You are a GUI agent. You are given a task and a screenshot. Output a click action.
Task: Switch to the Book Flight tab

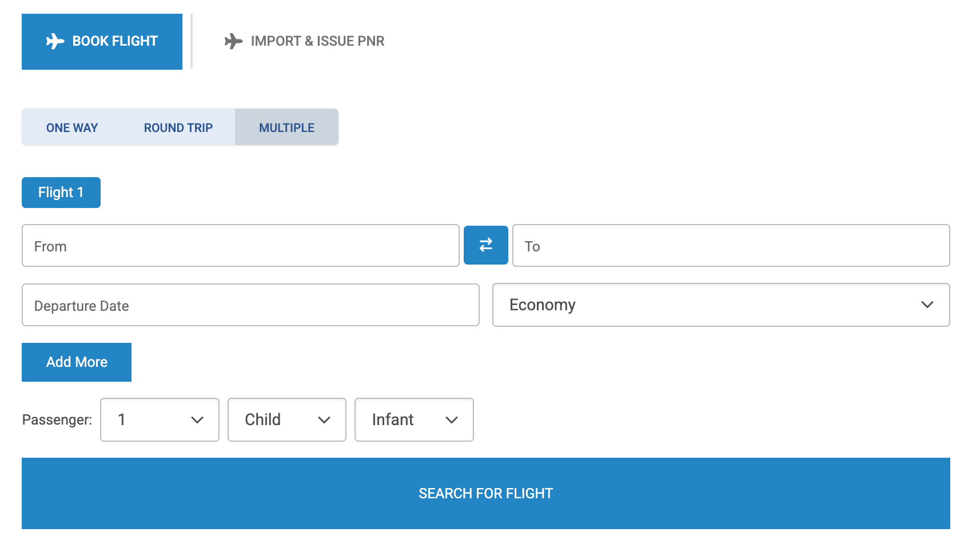[x=102, y=42]
